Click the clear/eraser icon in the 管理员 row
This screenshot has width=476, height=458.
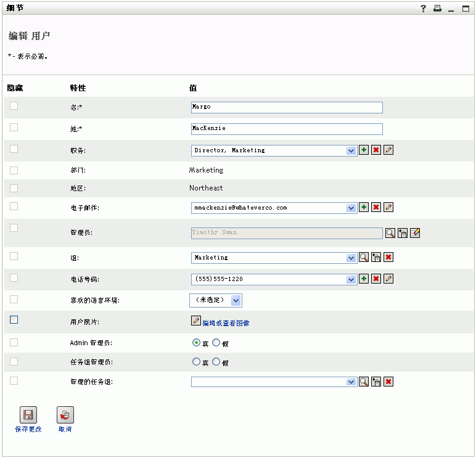pyautogui.click(x=415, y=233)
